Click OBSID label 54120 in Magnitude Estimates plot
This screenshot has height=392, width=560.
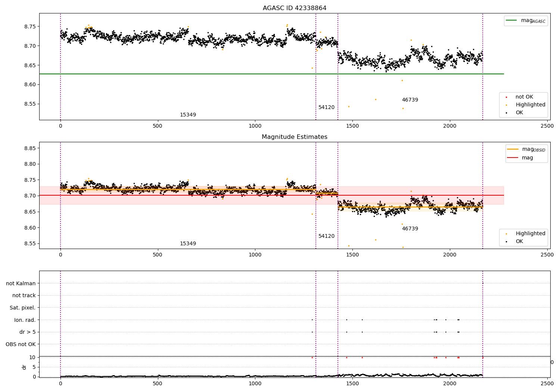tap(327, 236)
